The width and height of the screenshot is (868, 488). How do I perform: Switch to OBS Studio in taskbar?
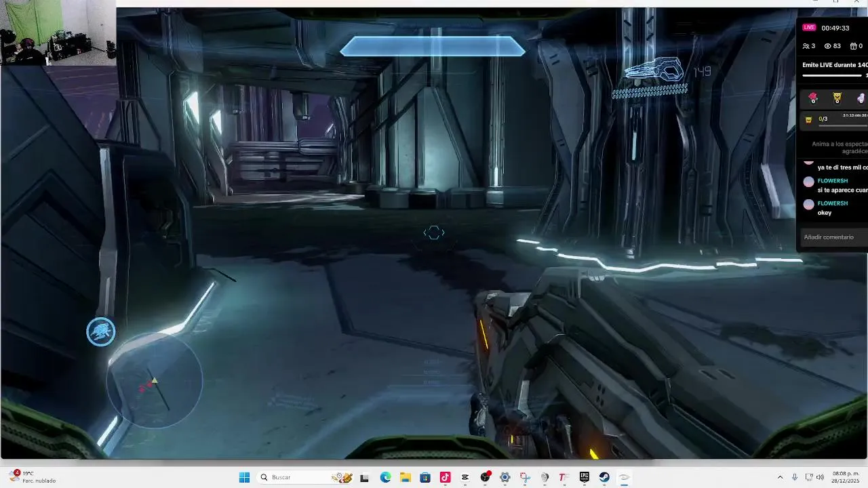click(485, 477)
